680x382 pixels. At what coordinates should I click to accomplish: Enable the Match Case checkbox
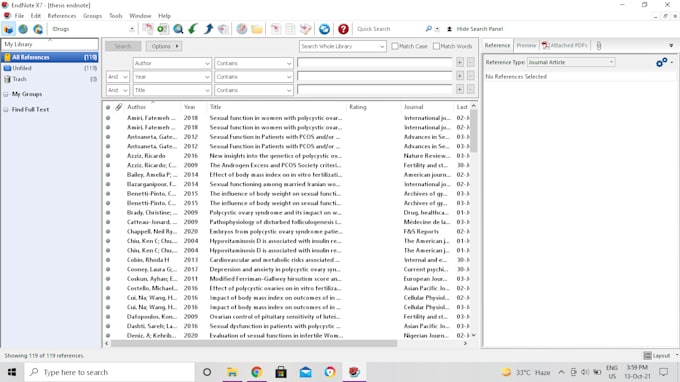(x=395, y=46)
